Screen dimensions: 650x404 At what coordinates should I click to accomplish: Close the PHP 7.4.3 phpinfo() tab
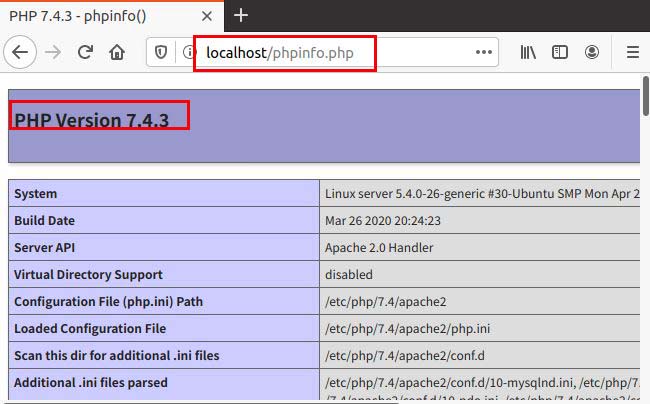[207, 16]
